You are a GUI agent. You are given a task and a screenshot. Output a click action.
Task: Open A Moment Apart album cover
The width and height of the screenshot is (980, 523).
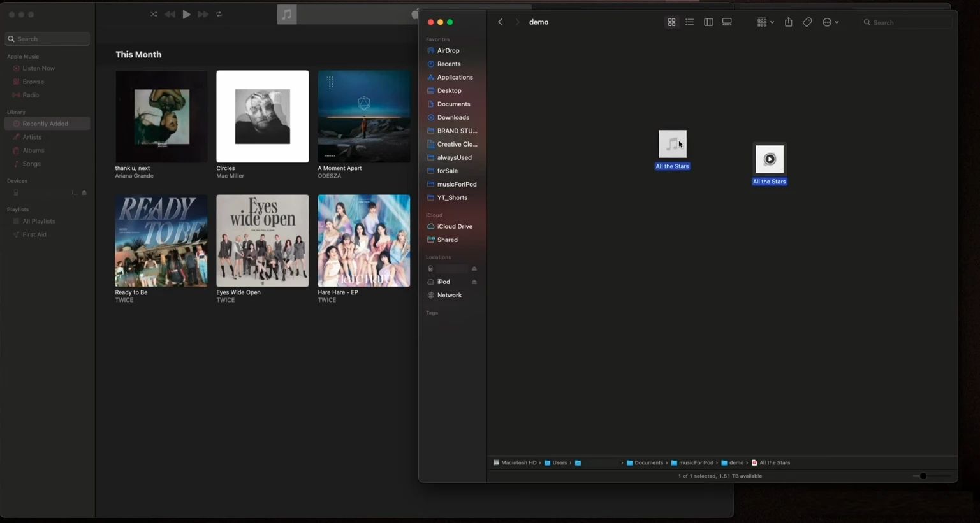point(364,117)
